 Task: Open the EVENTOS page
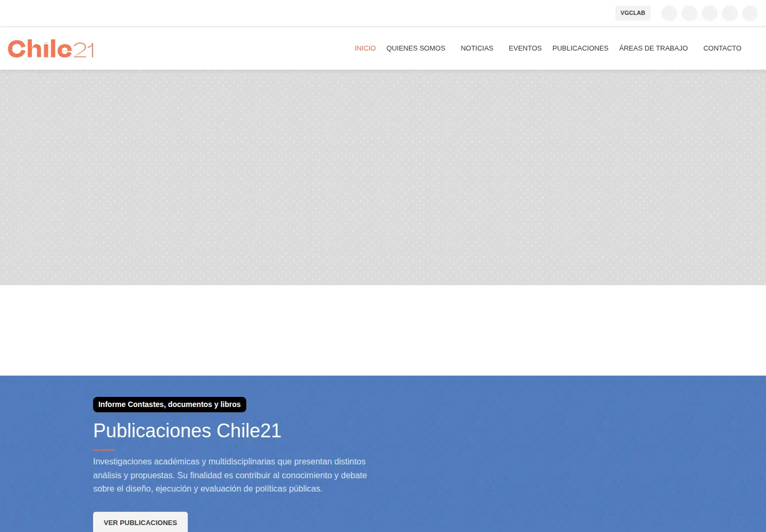(525, 48)
